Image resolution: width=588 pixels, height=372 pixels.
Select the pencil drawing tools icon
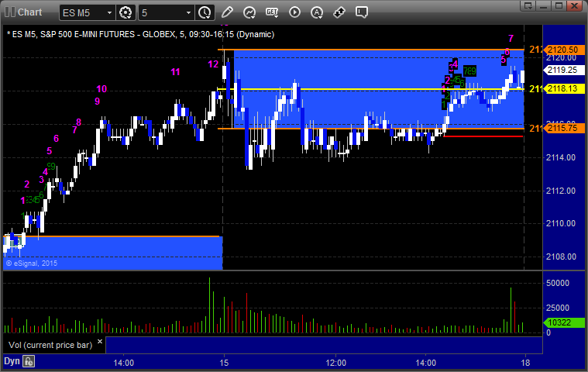pyautogui.click(x=227, y=12)
